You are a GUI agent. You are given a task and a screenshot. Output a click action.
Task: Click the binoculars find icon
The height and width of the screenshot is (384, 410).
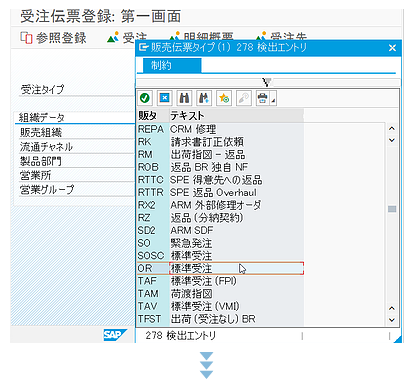[184, 98]
